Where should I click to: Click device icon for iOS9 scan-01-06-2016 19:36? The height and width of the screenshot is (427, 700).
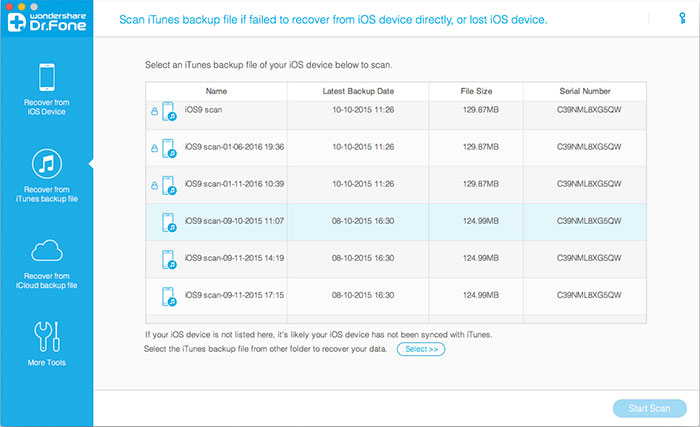pos(169,148)
